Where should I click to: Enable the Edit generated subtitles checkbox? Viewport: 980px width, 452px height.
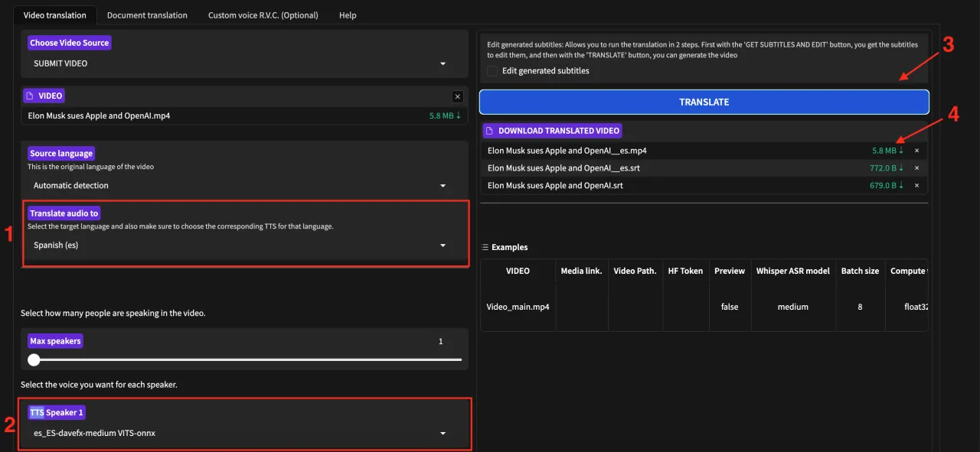[x=493, y=71]
